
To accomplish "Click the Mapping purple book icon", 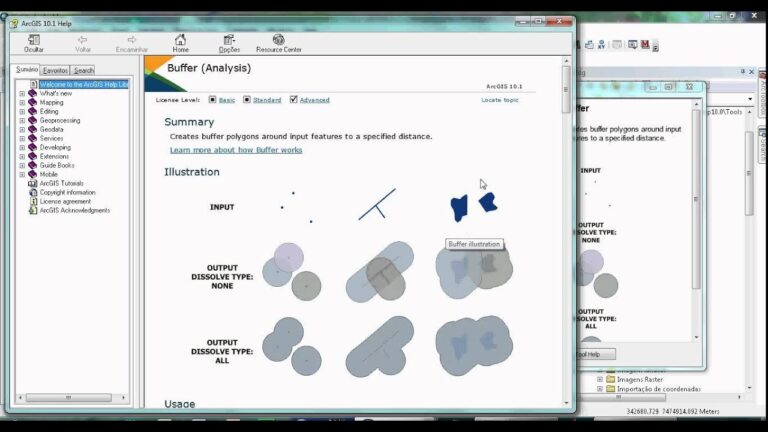I will click(x=33, y=102).
